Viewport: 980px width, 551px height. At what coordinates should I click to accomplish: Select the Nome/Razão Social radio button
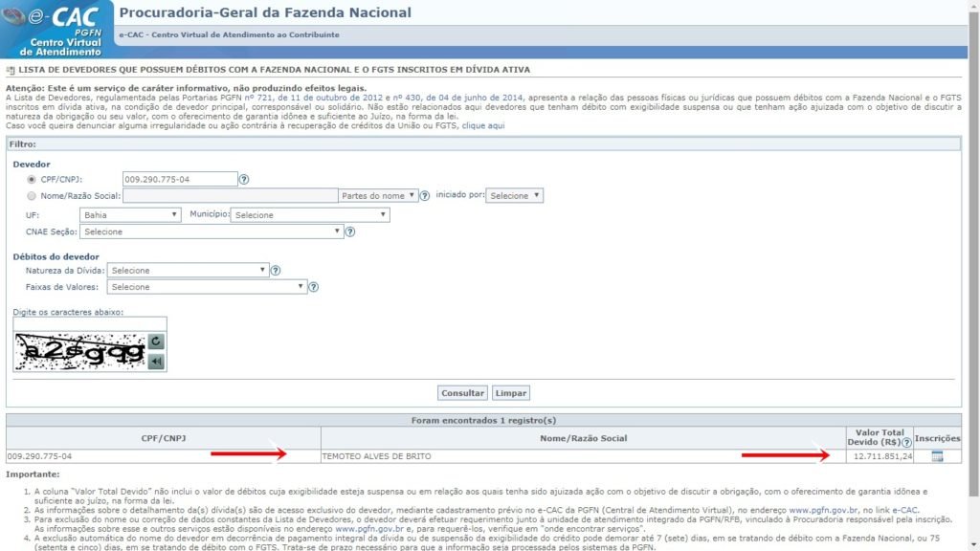(x=33, y=195)
